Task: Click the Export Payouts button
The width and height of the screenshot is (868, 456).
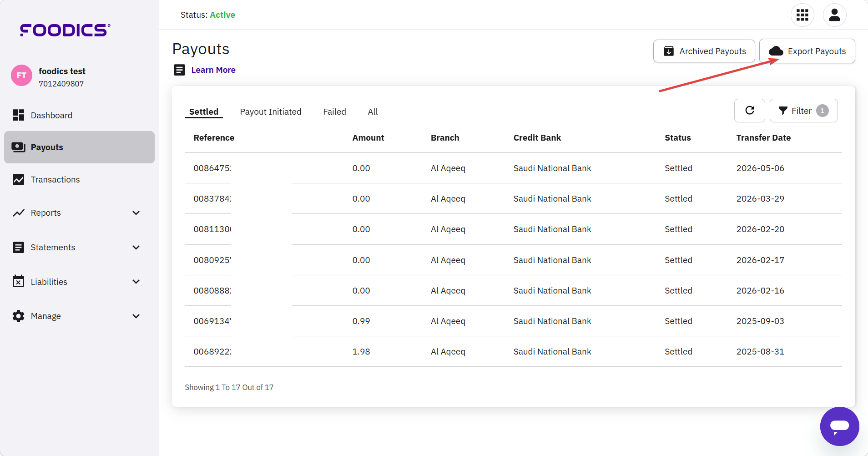Action: [x=807, y=51]
